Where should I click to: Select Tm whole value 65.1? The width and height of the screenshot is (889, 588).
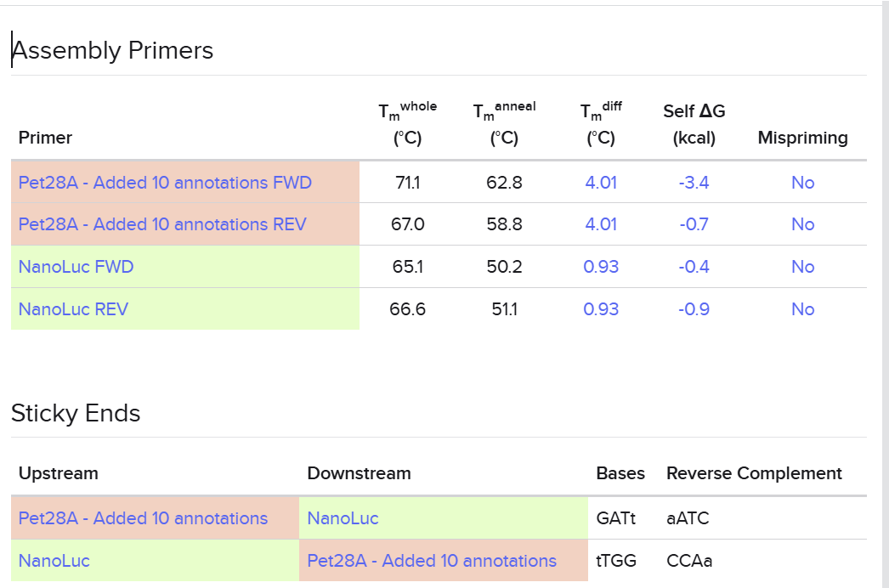point(408,267)
